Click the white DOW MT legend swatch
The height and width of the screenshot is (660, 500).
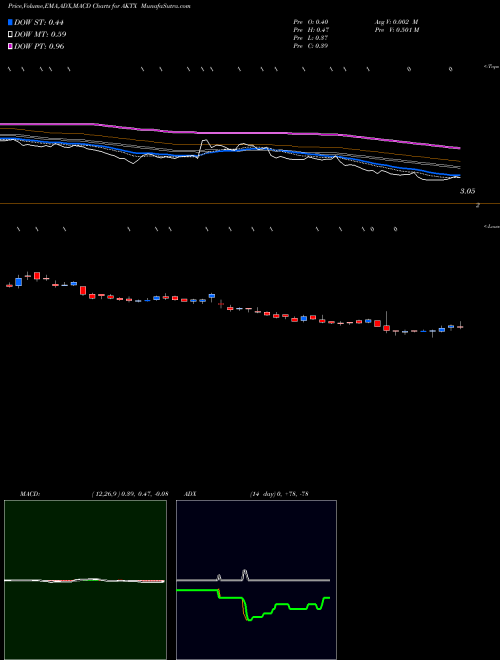point(10,35)
